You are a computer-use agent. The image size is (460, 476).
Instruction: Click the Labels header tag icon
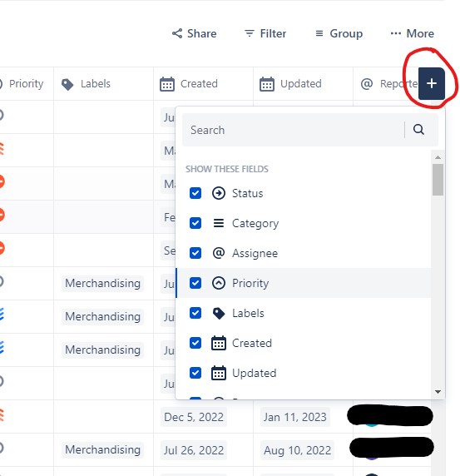click(67, 84)
